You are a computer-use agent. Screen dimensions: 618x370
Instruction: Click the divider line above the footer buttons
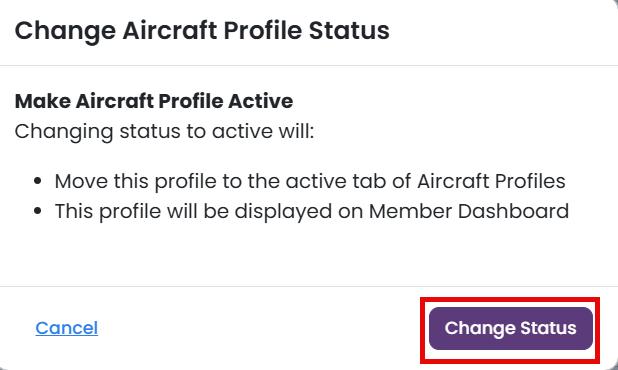tap(309, 286)
